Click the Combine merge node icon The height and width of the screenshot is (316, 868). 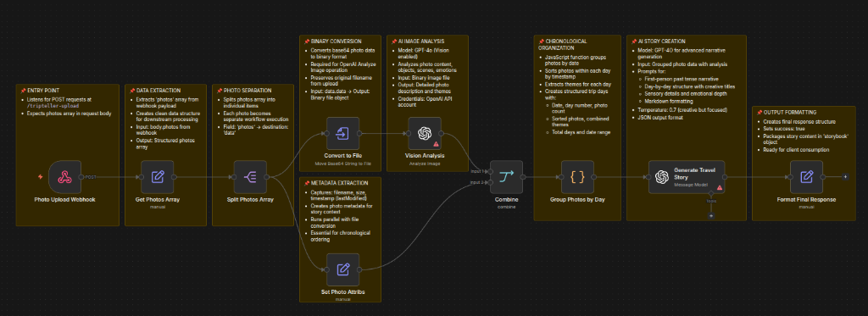click(506, 177)
